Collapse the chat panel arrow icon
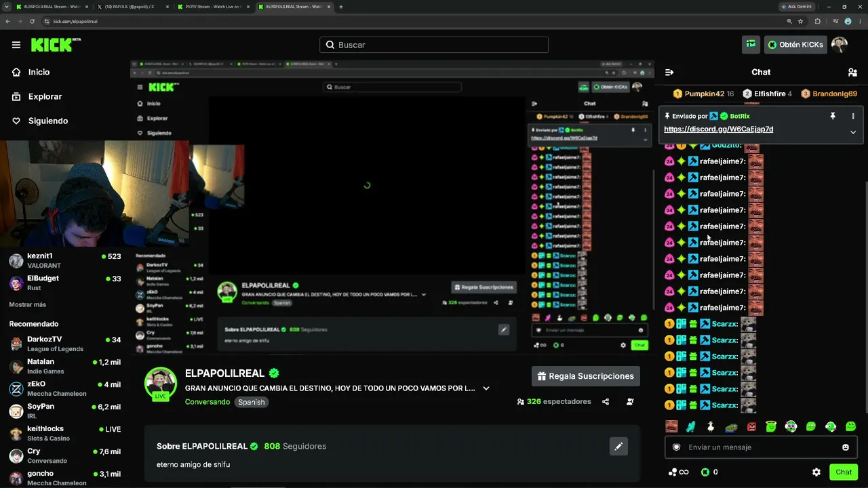The height and width of the screenshot is (488, 868). point(669,72)
